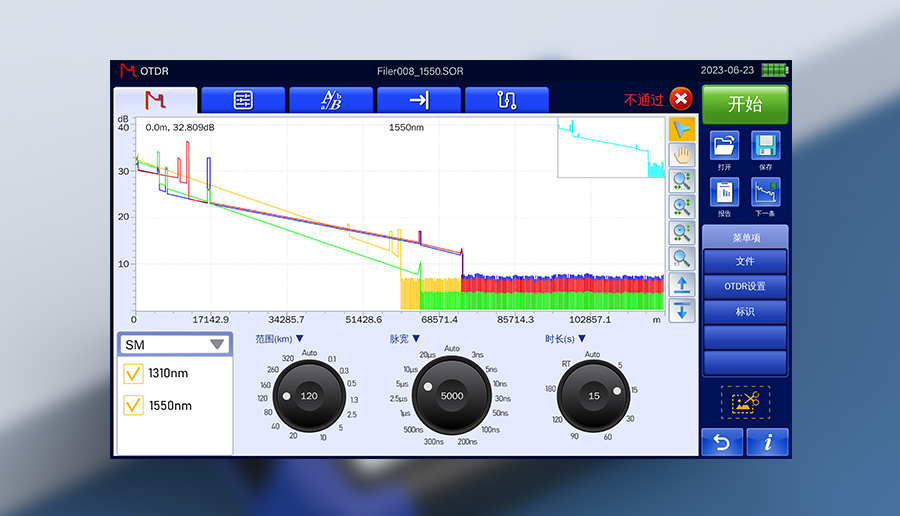Select the arrow cursor tool

click(x=681, y=130)
